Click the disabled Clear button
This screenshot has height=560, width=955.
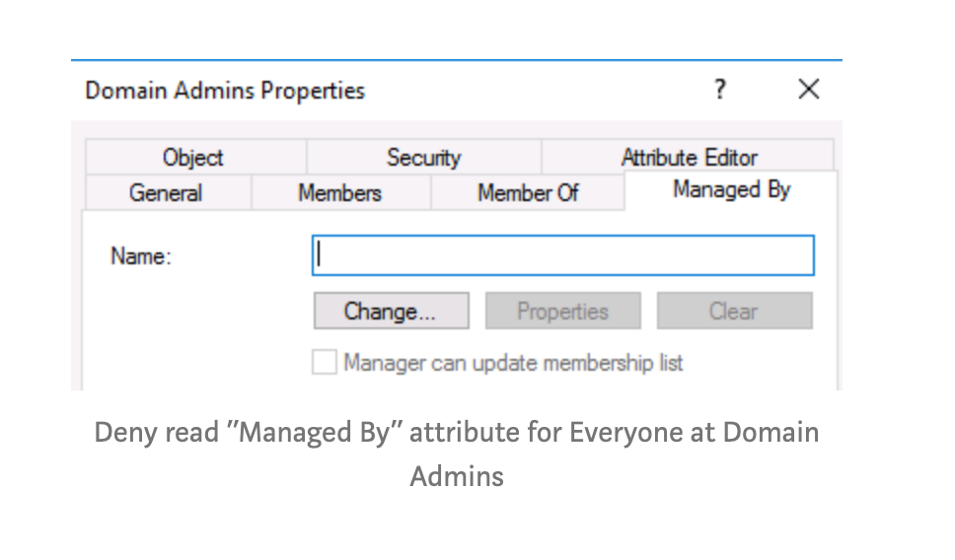coord(734,312)
